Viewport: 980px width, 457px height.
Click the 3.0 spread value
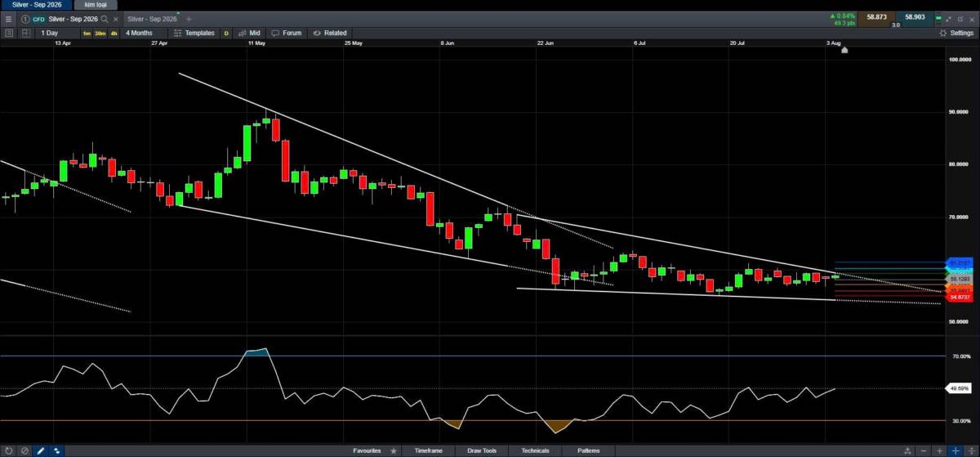895,25
